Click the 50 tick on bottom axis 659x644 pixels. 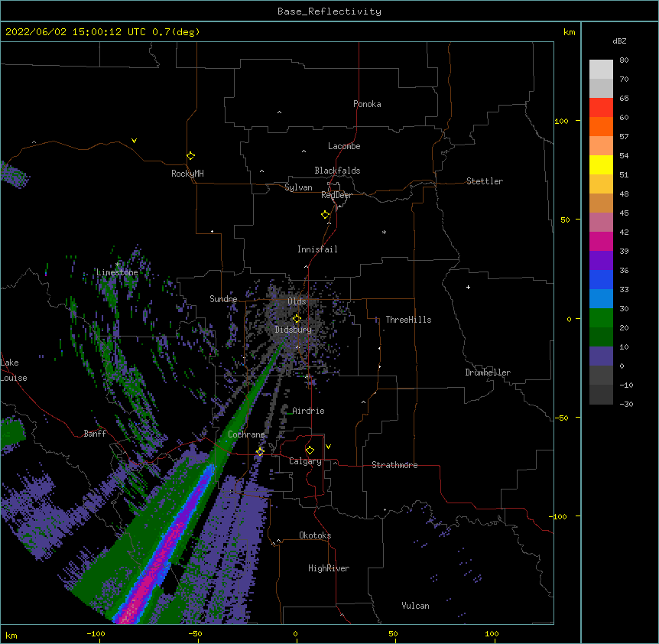[393, 633]
